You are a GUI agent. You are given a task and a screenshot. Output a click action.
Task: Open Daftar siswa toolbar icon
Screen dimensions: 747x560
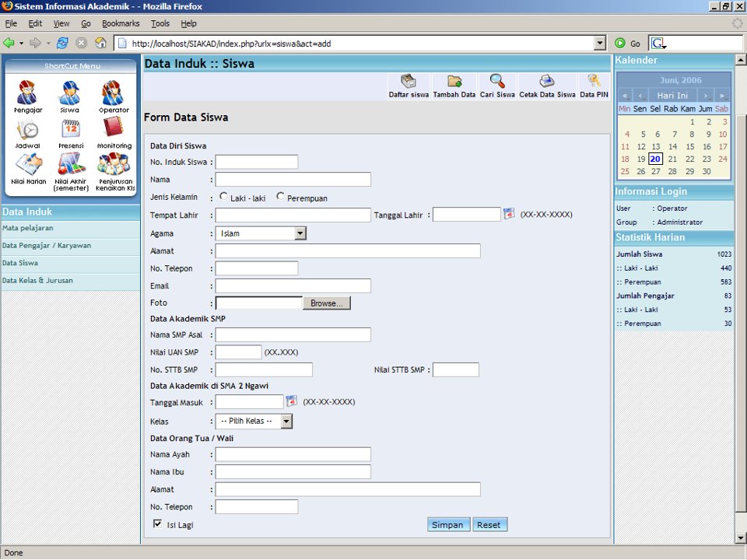click(x=409, y=82)
